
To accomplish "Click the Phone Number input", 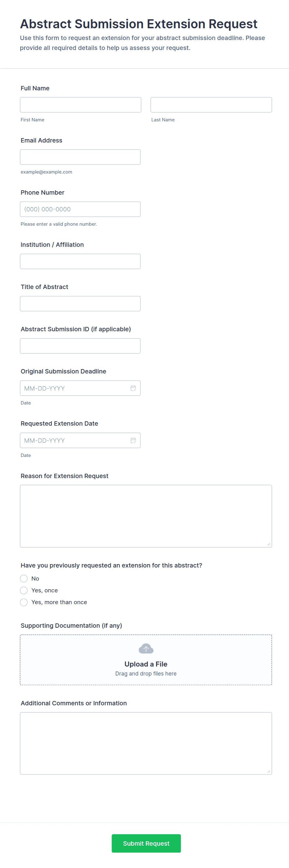I will coord(80,209).
